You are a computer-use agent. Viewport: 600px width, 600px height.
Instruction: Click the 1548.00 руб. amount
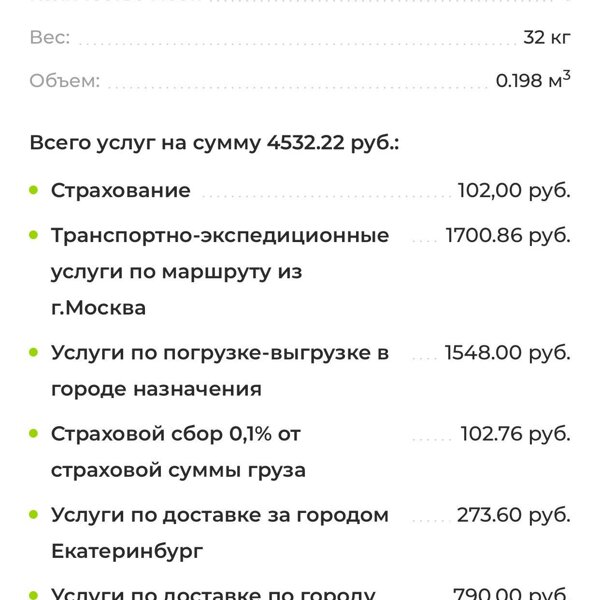coord(507,352)
